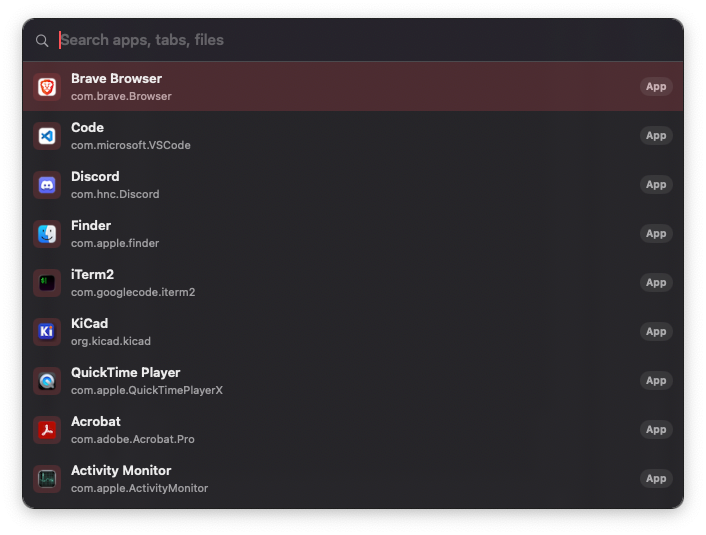
Task: Click the App badge beside Acrobat
Action: click(x=656, y=430)
